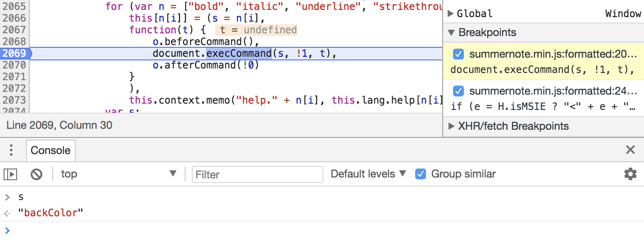Show the console sidebar panel
The image size is (644, 246).
pos(10,174)
